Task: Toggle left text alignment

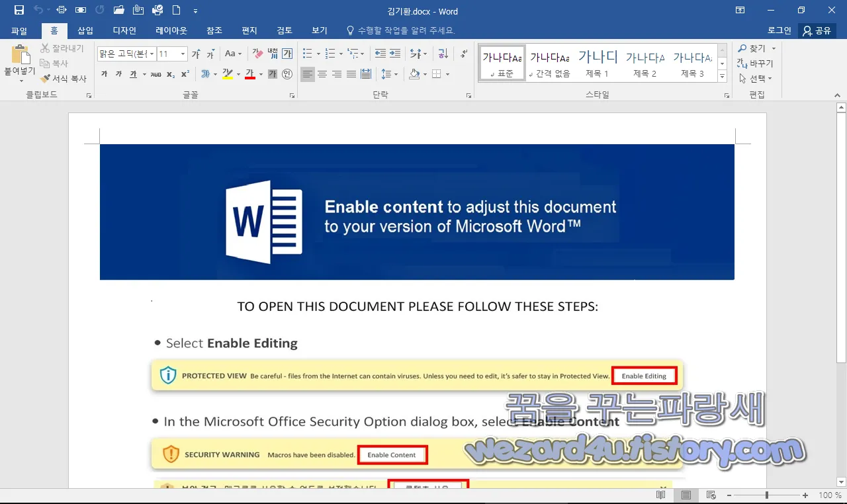Action: tap(308, 74)
